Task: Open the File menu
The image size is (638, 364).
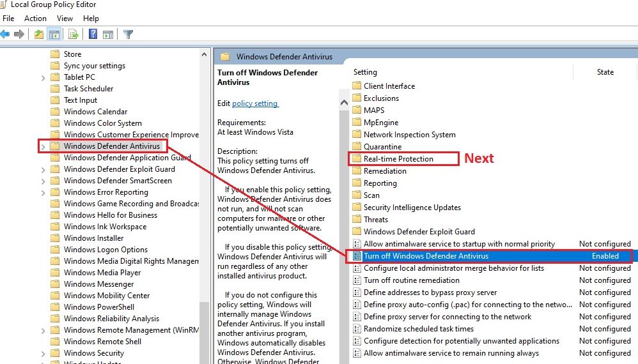Action: [8, 19]
